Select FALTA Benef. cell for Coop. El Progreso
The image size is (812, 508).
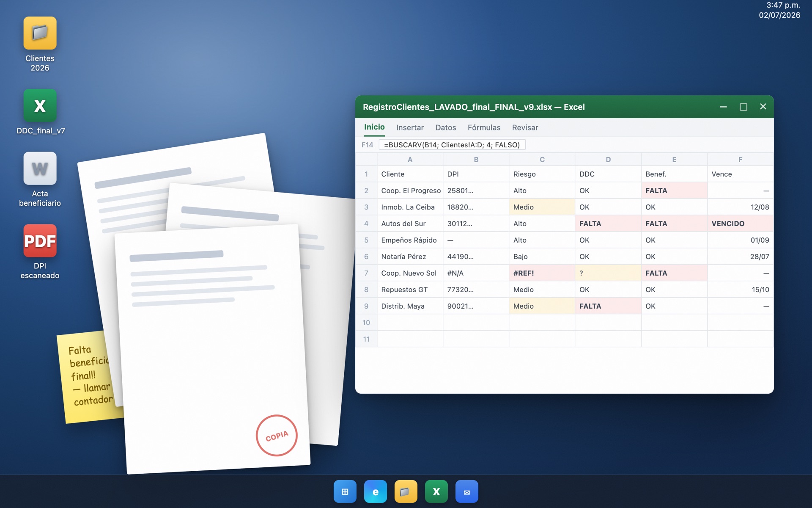(674, 190)
